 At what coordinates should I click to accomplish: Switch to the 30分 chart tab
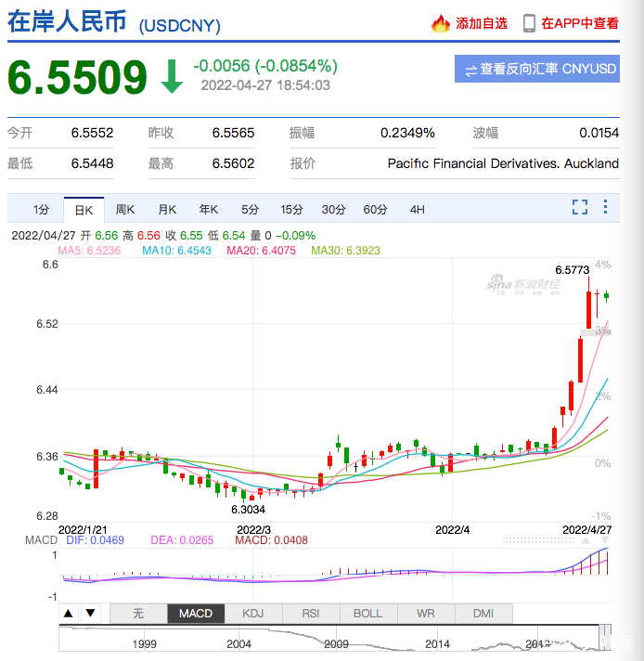pos(333,210)
